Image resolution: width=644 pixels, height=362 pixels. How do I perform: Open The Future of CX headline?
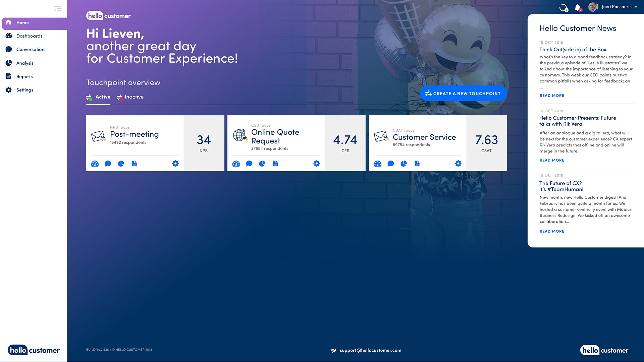coord(561,186)
